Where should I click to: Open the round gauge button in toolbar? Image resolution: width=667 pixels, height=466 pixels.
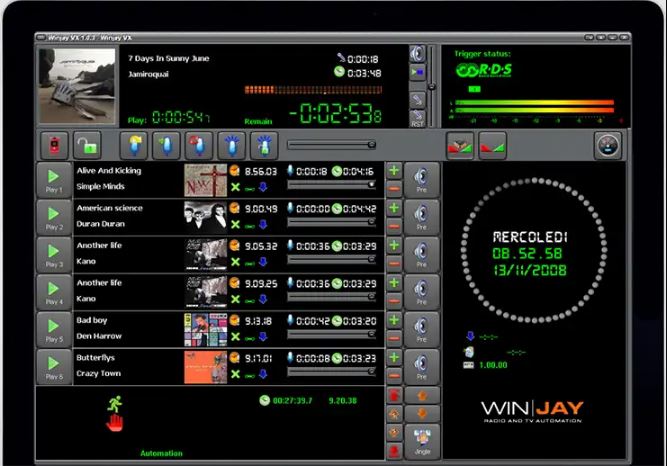tap(607, 146)
